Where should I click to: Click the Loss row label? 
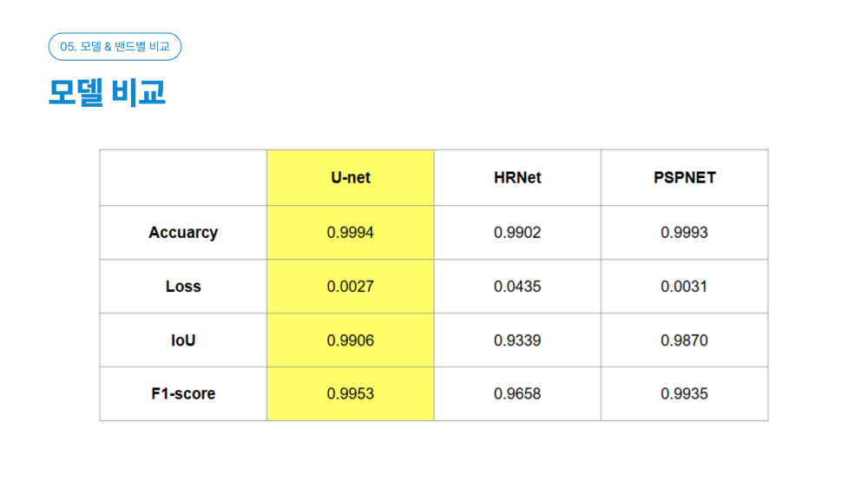(x=183, y=287)
